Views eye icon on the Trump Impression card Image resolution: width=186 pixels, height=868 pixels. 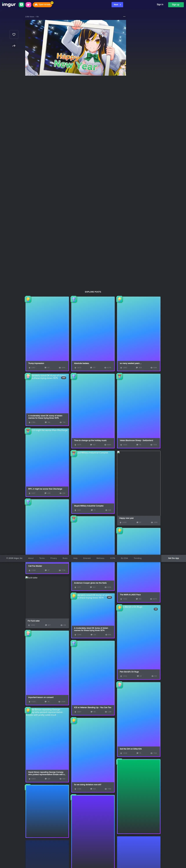[x=60, y=368]
